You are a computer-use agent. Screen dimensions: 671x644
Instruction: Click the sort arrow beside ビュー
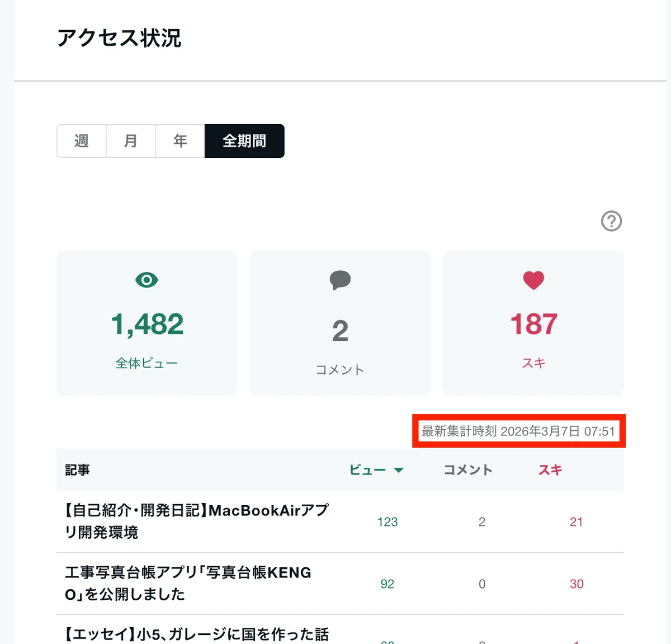coord(399,471)
